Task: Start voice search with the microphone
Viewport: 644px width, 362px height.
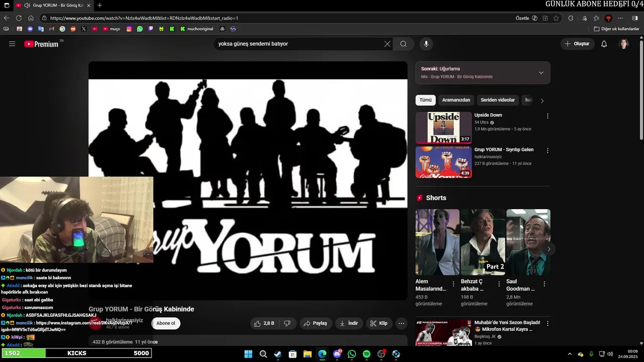Action: pyautogui.click(x=426, y=44)
